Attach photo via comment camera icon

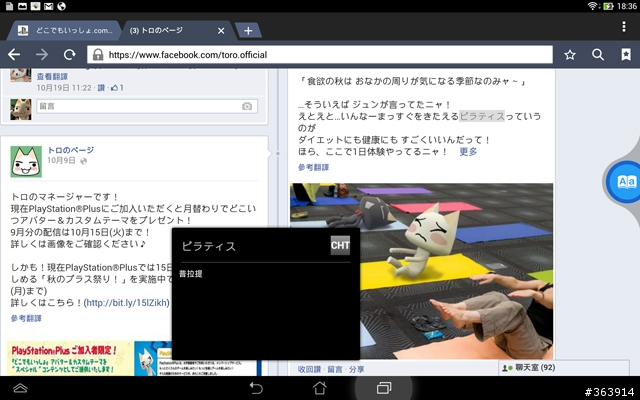click(x=247, y=106)
